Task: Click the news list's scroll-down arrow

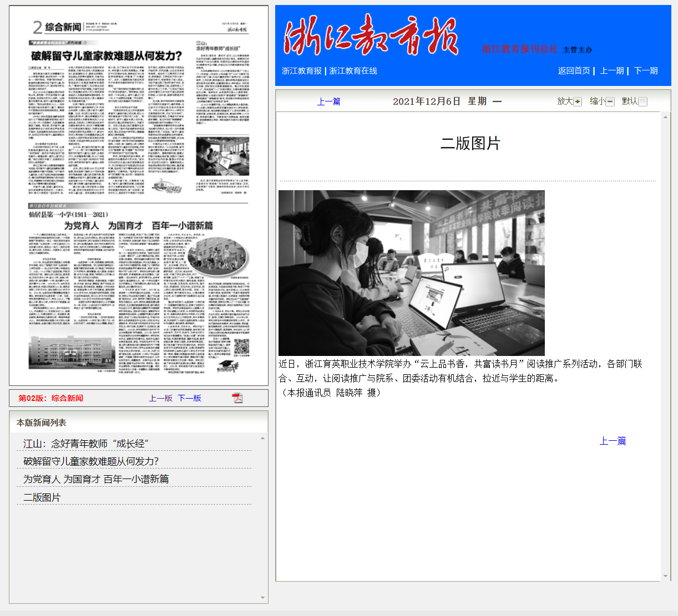Action: pos(262,598)
